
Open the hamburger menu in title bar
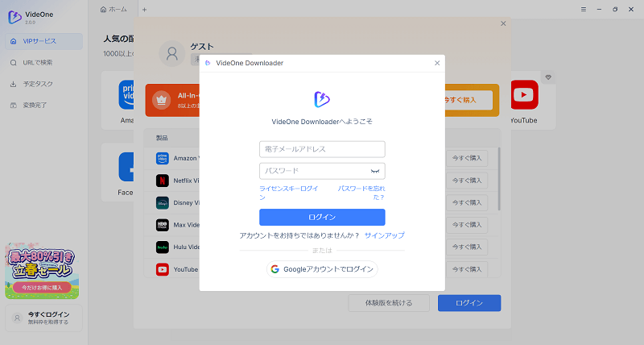[583, 9]
